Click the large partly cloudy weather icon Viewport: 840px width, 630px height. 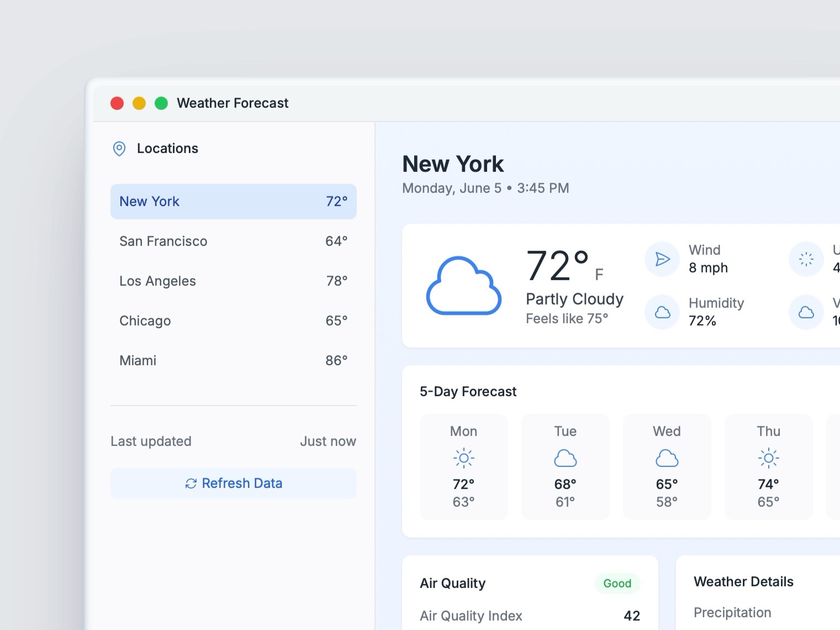pos(463,285)
